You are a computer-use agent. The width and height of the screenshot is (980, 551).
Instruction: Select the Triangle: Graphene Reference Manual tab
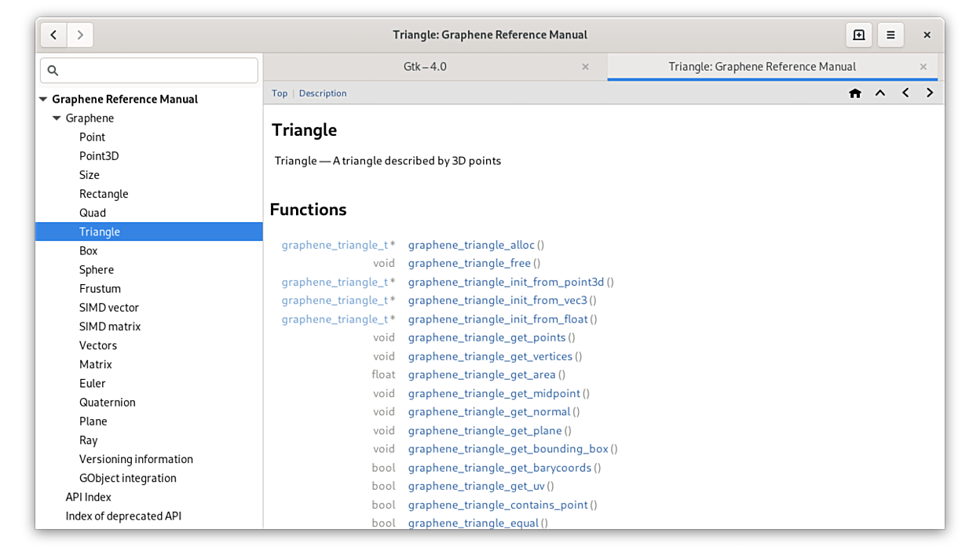click(x=761, y=67)
